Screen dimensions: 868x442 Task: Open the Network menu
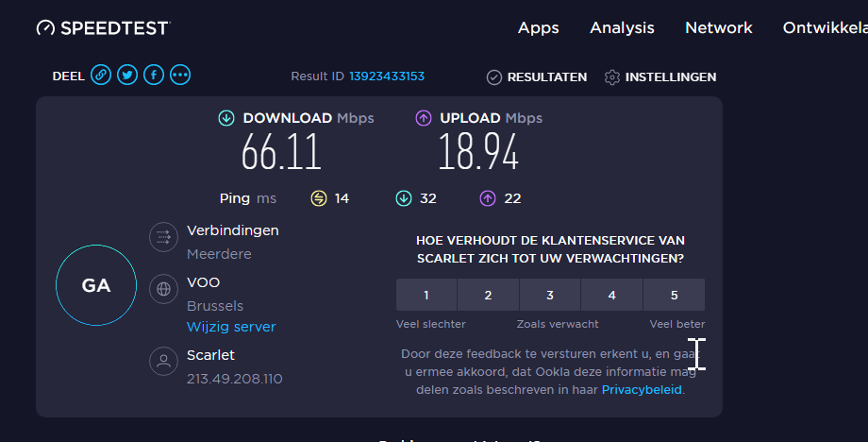click(x=719, y=28)
